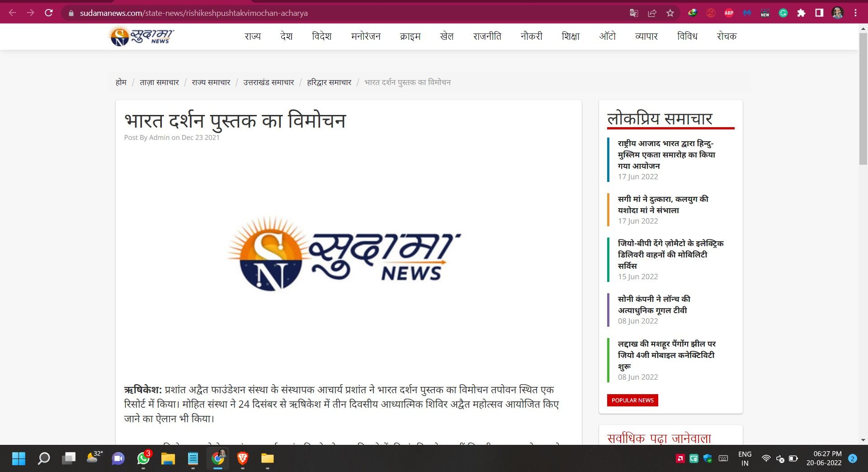This screenshot has width=868, height=472.
Task: Open the Extensions puzzle-piece menu
Action: pyautogui.click(x=801, y=13)
